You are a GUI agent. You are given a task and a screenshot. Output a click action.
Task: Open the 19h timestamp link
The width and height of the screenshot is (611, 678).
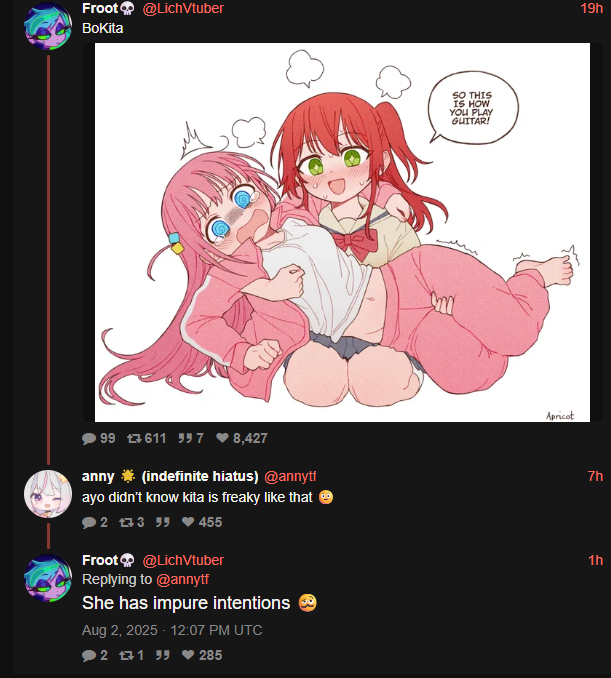click(x=591, y=8)
